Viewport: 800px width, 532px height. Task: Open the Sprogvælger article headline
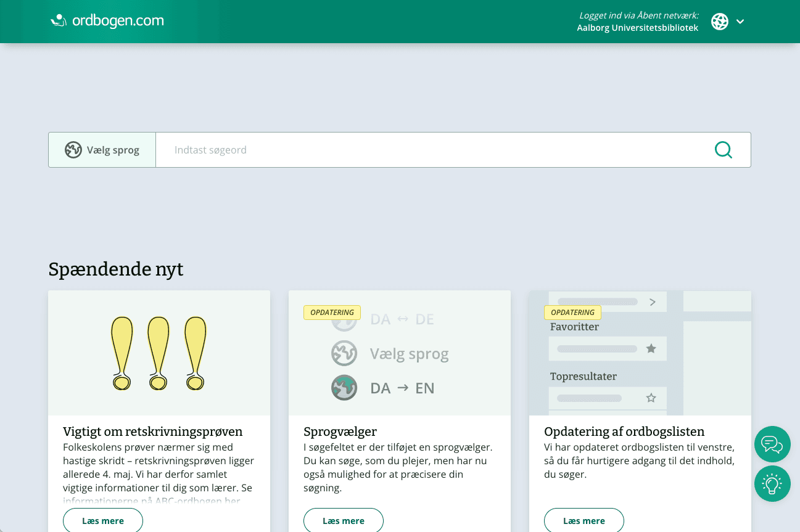click(340, 432)
